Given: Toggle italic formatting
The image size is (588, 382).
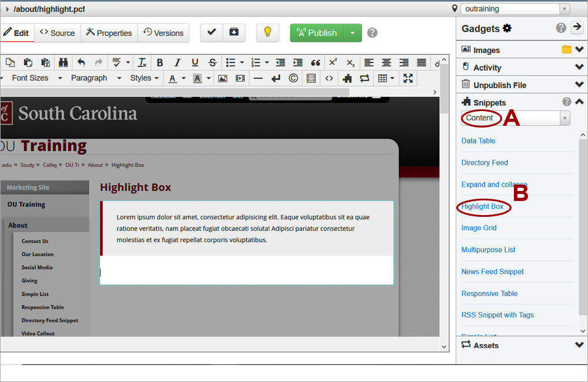Looking at the screenshot, I should pyautogui.click(x=176, y=62).
